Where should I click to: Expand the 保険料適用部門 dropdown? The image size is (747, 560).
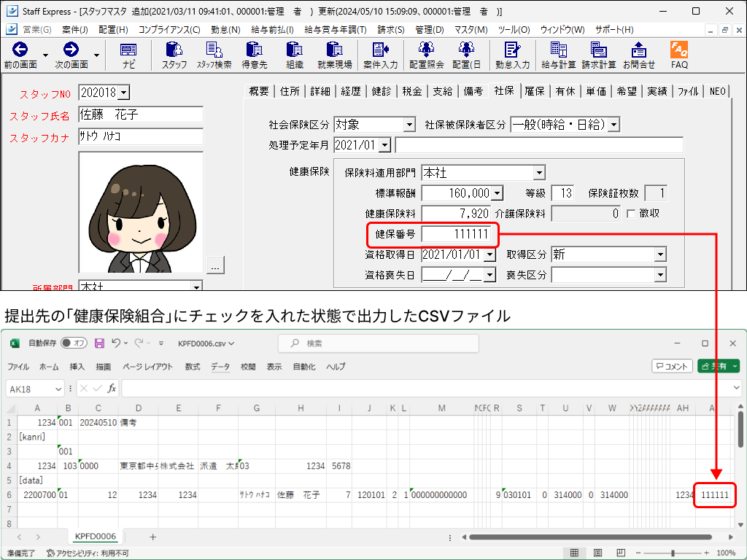[539, 173]
